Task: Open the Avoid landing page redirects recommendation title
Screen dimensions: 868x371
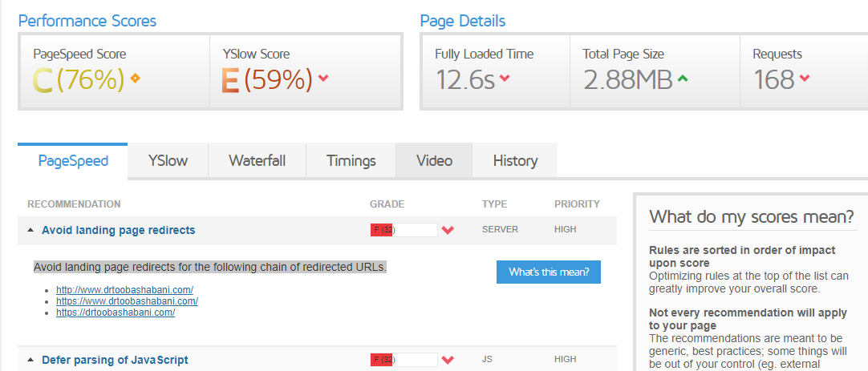Action: coord(118,230)
